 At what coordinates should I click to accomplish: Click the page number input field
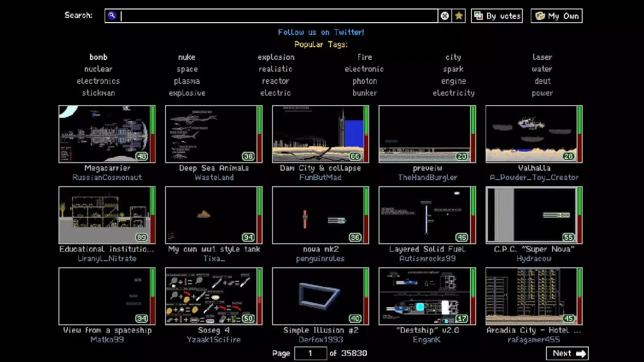[x=310, y=353]
